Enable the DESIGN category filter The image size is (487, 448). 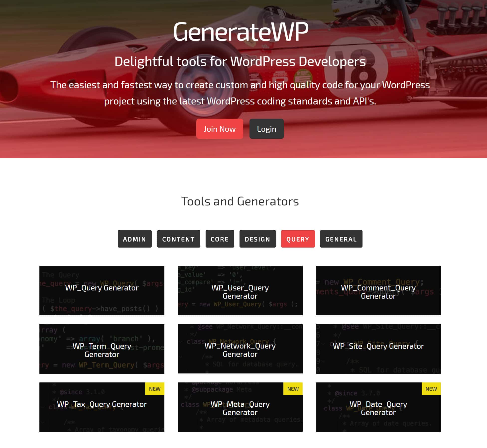tap(257, 239)
